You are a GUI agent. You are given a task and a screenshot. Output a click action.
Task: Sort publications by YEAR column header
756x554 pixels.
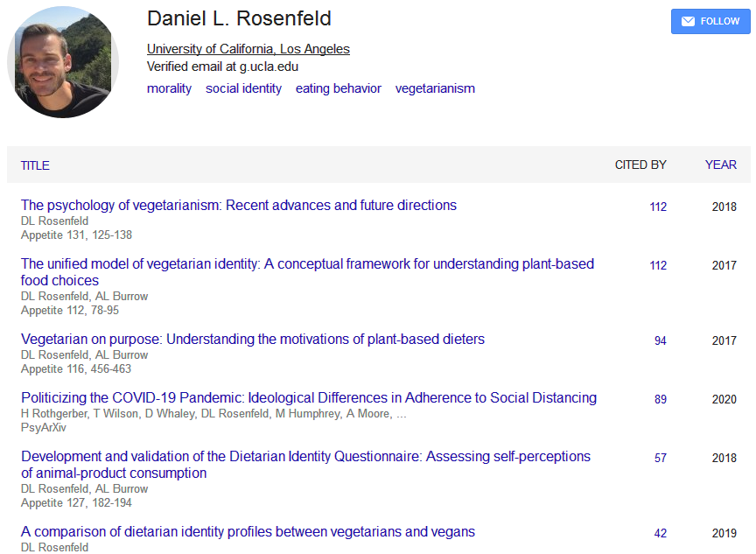[721, 165]
